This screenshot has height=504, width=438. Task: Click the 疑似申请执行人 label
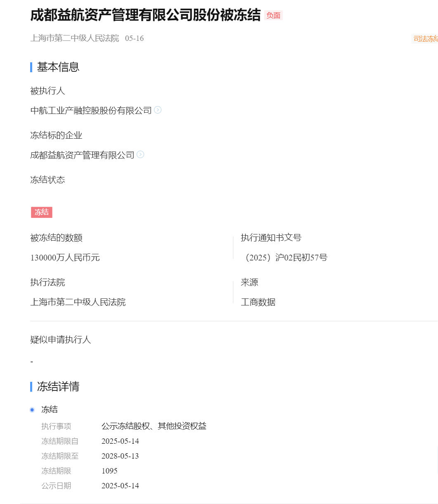click(61, 340)
